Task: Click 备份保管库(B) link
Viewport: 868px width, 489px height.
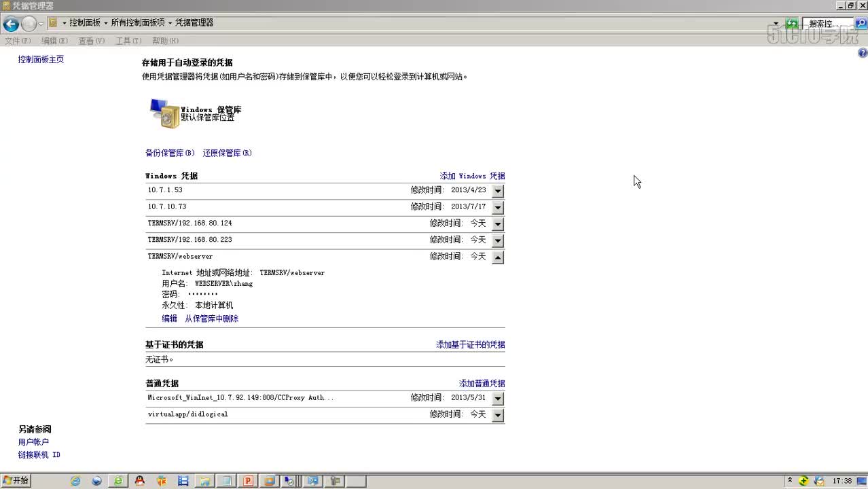Action: (x=170, y=153)
